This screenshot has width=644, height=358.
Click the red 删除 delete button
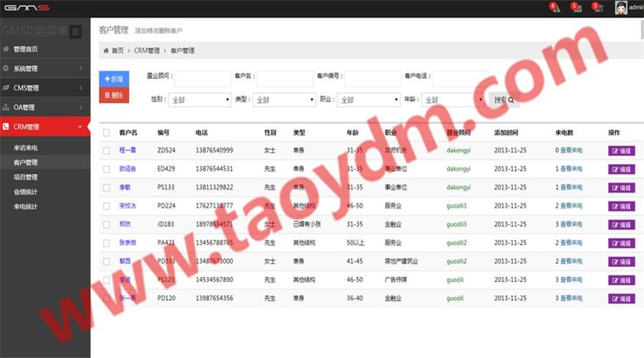(114, 95)
